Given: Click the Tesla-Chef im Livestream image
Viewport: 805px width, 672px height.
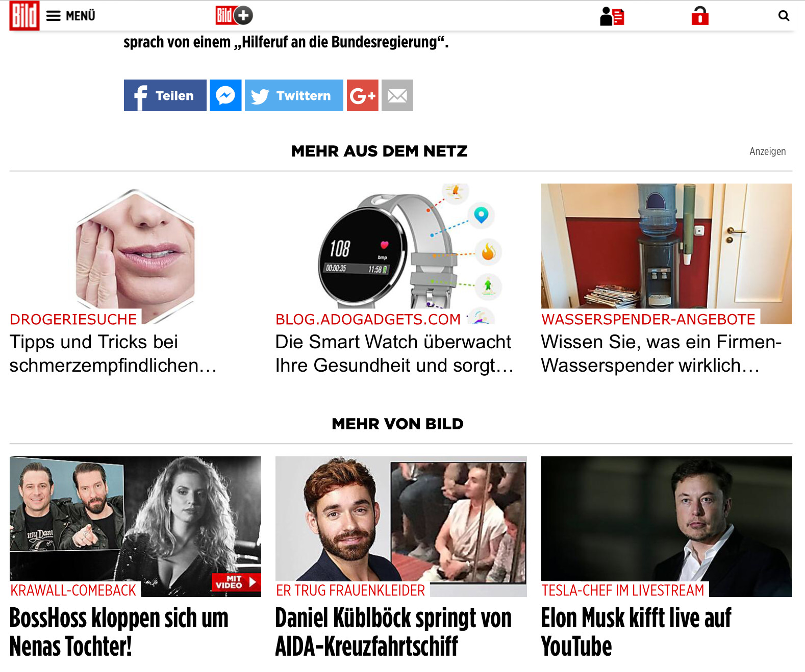Looking at the screenshot, I should pos(667,527).
